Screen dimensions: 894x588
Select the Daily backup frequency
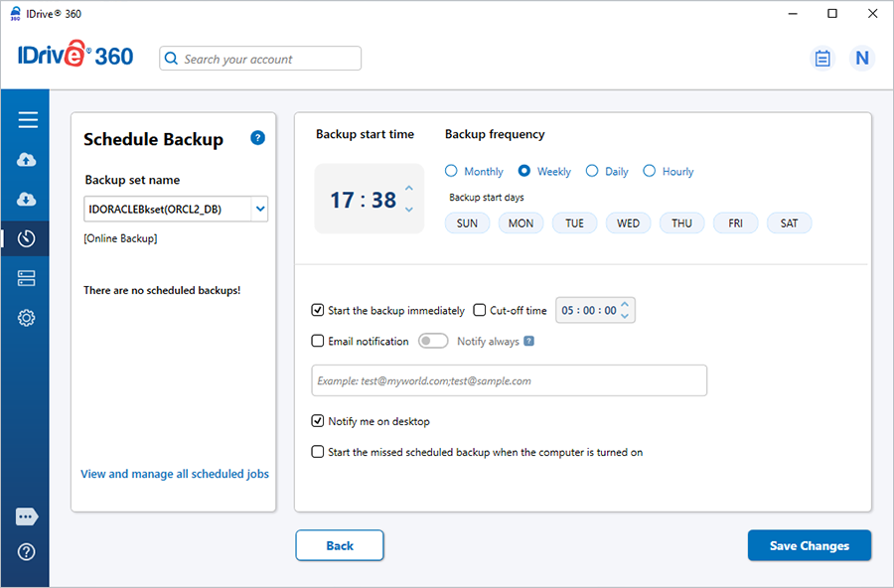592,171
